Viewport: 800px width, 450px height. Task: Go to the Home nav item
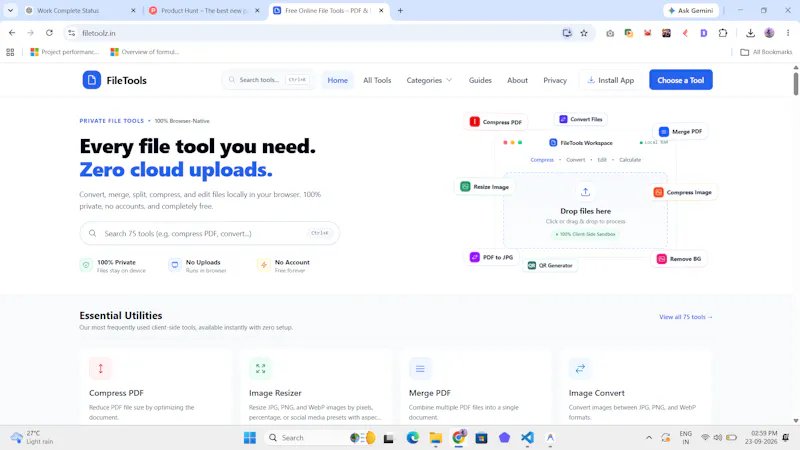click(x=337, y=80)
